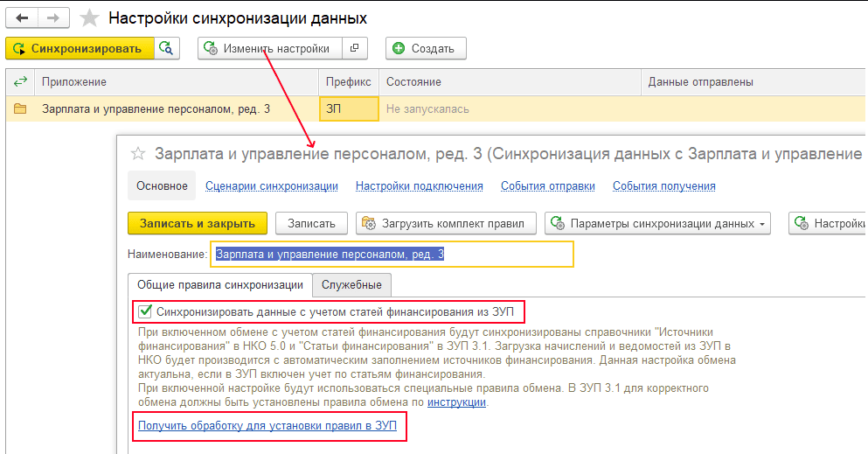Click the folder icon in the Зарплата row

tap(20, 108)
